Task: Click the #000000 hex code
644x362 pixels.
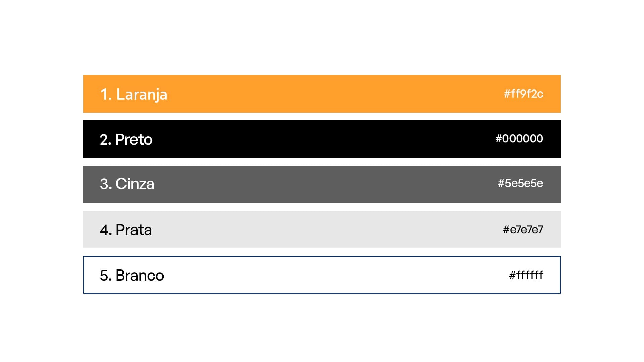Action: click(519, 138)
